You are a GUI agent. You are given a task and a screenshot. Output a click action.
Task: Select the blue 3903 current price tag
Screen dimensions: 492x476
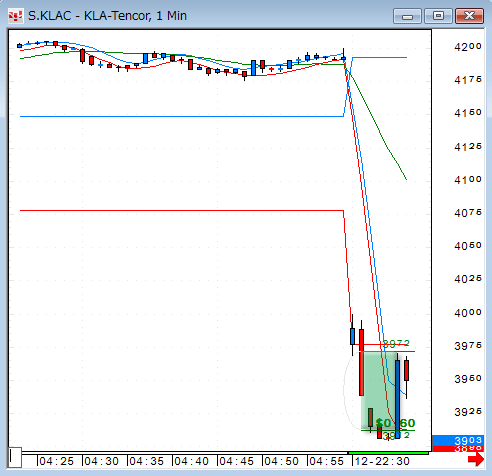tap(457, 440)
